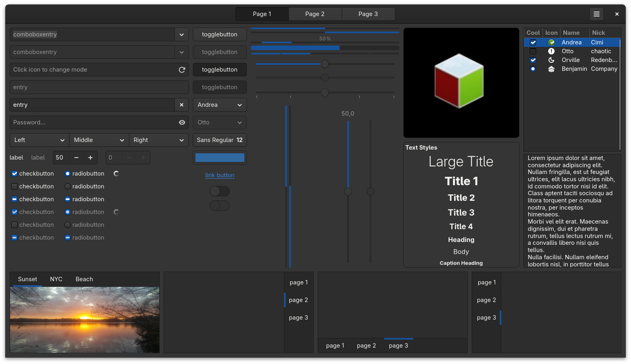The height and width of the screenshot is (364, 631).
Task: Click the pressed third togglebutton
Action: pyautogui.click(x=220, y=70)
